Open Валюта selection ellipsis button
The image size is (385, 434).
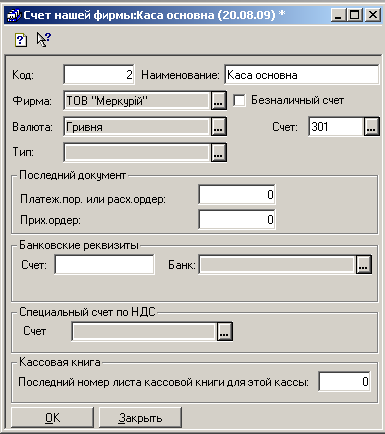coord(218,126)
